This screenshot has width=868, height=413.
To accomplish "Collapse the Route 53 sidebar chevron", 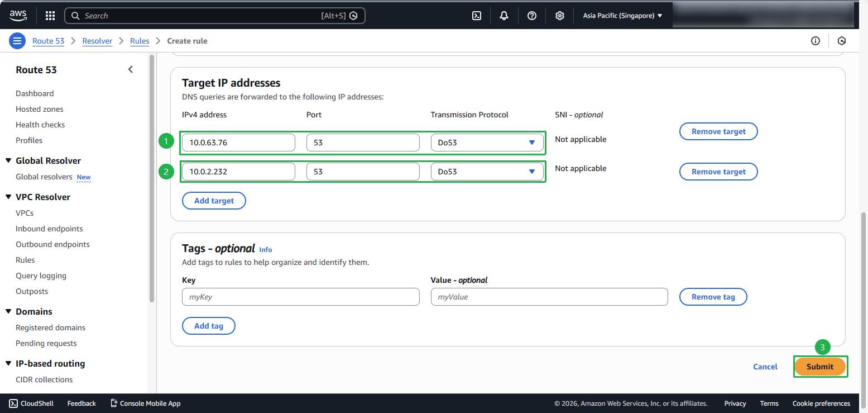I will 131,70.
